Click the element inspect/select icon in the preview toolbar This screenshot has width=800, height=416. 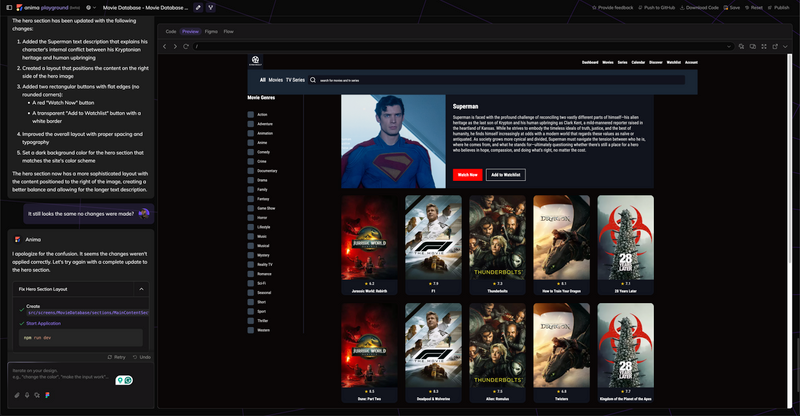pyautogui.click(x=741, y=46)
